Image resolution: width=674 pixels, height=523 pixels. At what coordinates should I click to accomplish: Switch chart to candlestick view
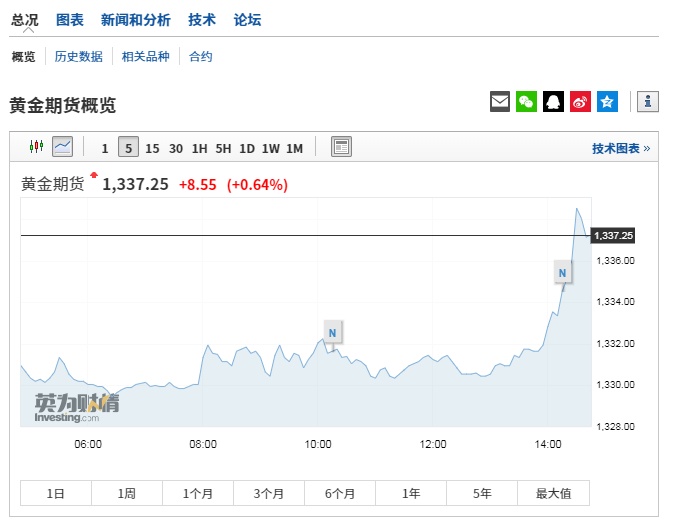click(x=37, y=147)
